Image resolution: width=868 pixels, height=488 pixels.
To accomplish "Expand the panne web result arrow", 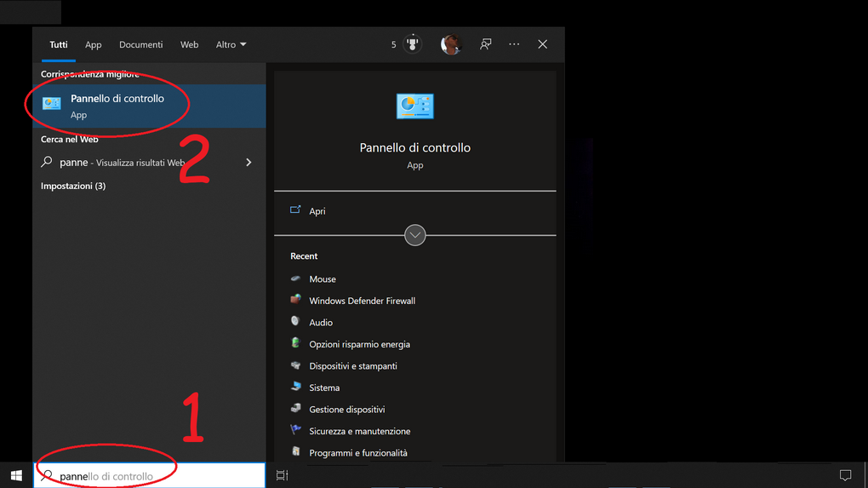I will 248,163.
